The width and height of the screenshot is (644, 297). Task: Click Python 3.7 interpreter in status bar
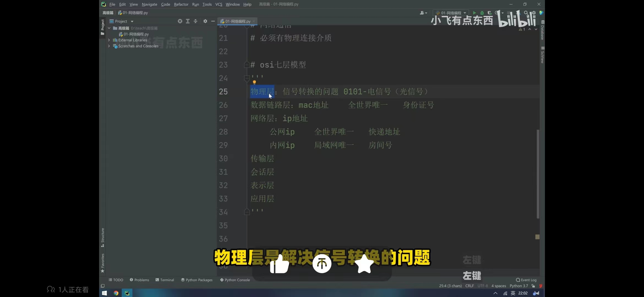519,286
